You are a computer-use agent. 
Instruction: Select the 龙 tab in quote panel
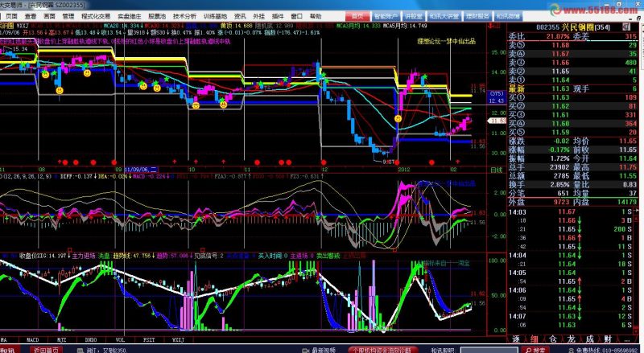coord(572,339)
